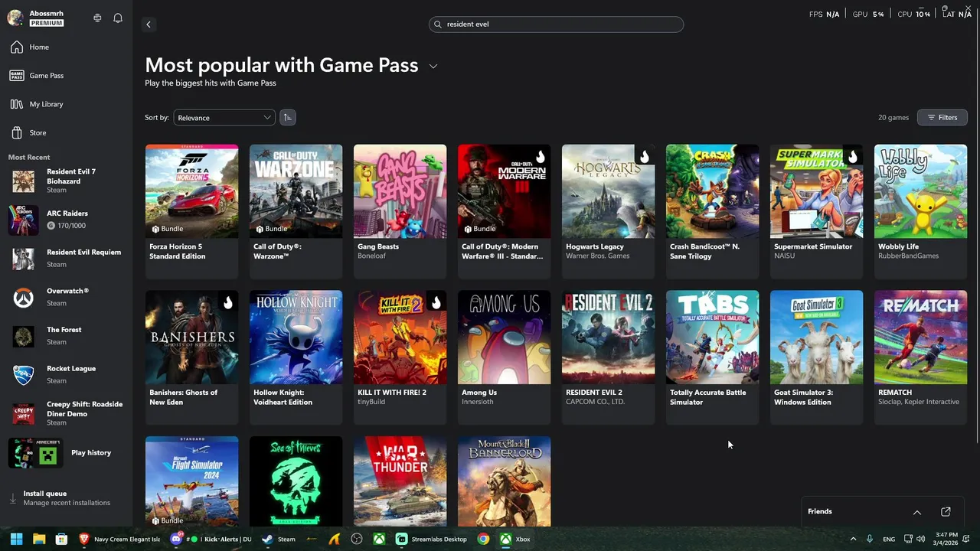
Task: Select the Gang Beasts tile
Action: click(x=400, y=211)
